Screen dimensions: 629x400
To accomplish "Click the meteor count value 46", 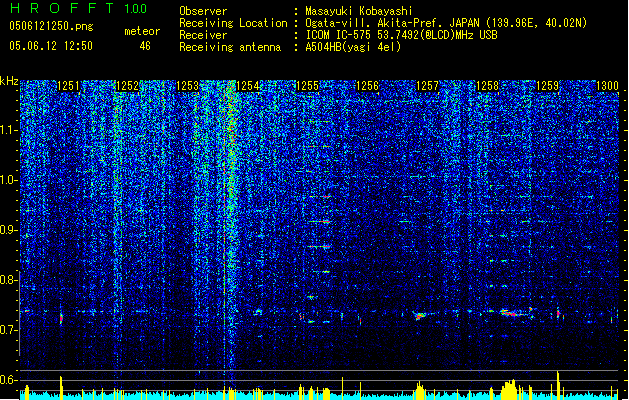I will pos(145,46).
